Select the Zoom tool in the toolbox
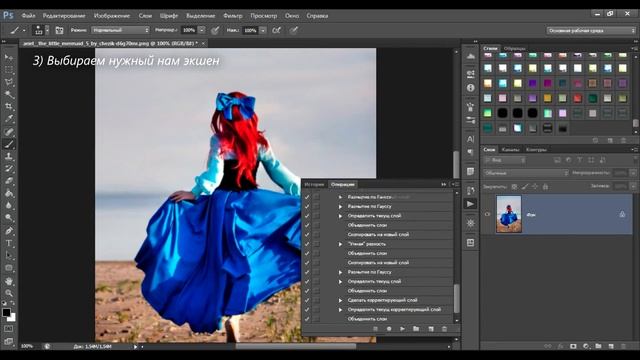 pyautogui.click(x=9, y=293)
